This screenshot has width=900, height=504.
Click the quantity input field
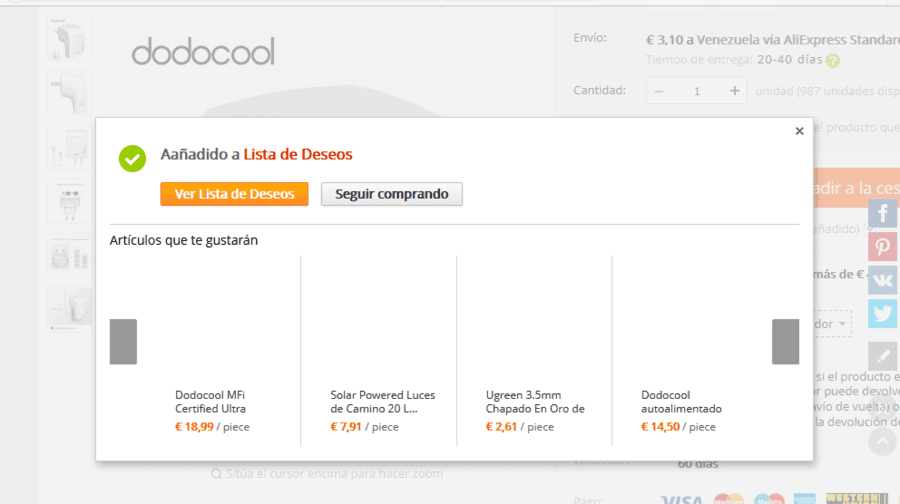click(x=697, y=91)
